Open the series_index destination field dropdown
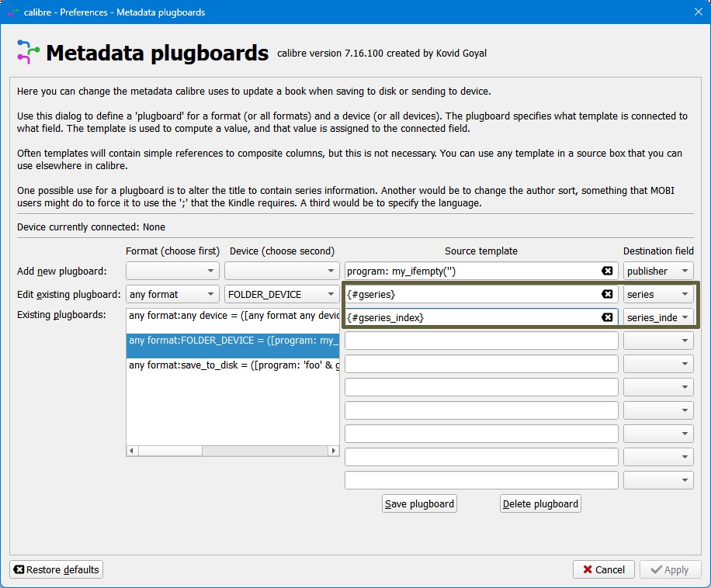711x588 pixels. pyautogui.click(x=658, y=317)
